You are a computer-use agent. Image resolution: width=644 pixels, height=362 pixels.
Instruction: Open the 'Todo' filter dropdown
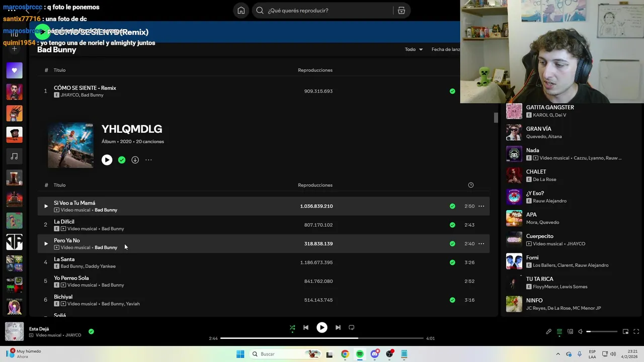click(414, 49)
